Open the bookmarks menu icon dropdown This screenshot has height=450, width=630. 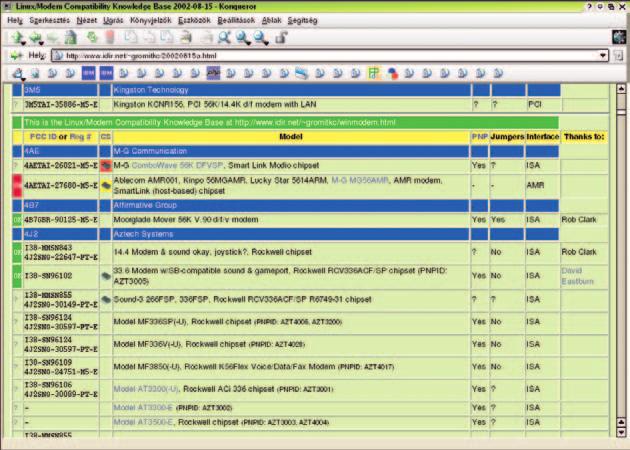[18, 74]
